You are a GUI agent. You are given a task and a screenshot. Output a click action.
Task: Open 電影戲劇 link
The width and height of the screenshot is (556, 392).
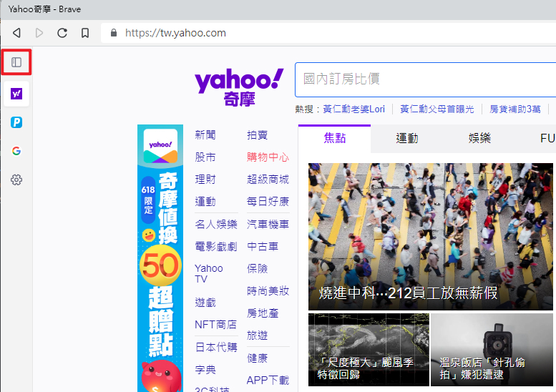tap(216, 246)
